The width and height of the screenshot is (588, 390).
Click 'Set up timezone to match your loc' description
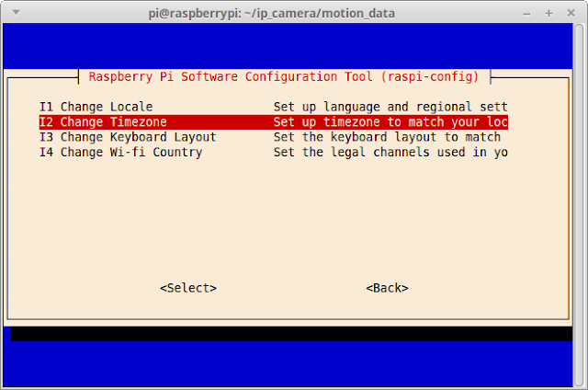[390, 122]
